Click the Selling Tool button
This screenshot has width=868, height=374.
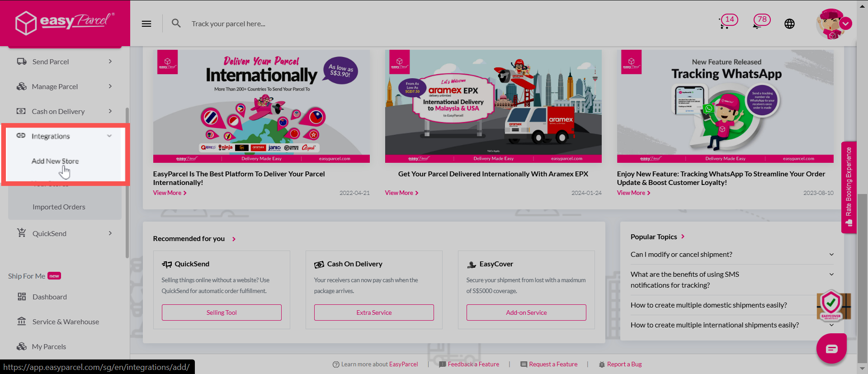(222, 312)
